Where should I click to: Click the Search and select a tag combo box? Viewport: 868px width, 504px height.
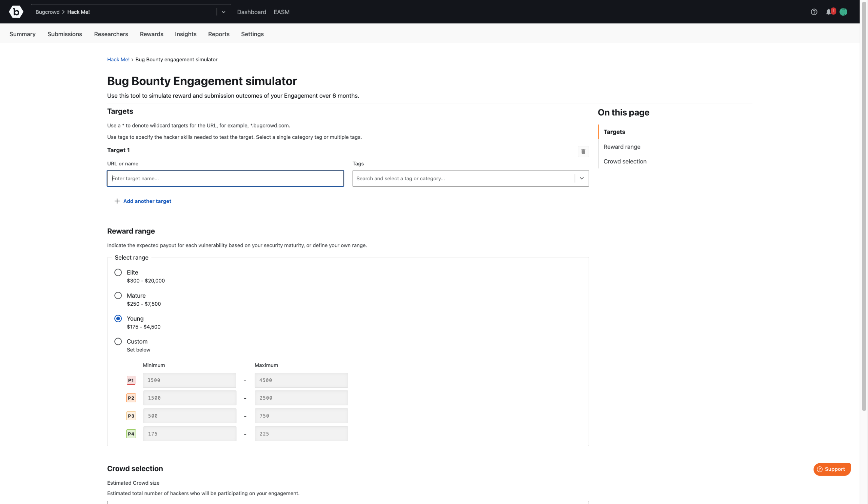(463, 178)
